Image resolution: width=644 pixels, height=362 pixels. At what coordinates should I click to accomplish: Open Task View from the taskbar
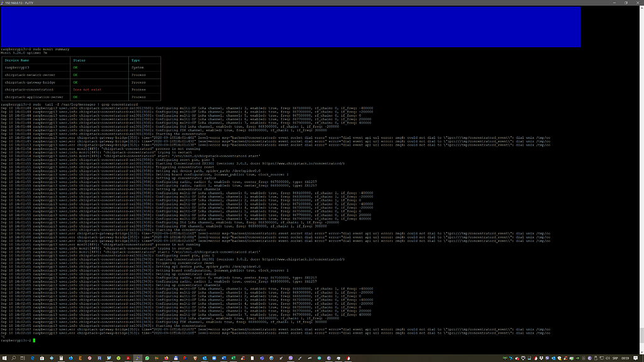tap(22, 357)
